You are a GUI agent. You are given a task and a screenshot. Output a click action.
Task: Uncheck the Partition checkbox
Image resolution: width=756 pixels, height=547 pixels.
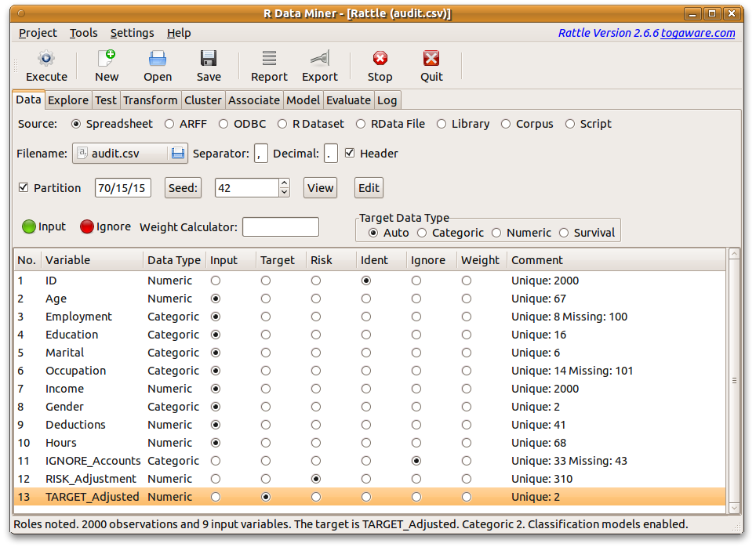pyautogui.click(x=24, y=188)
